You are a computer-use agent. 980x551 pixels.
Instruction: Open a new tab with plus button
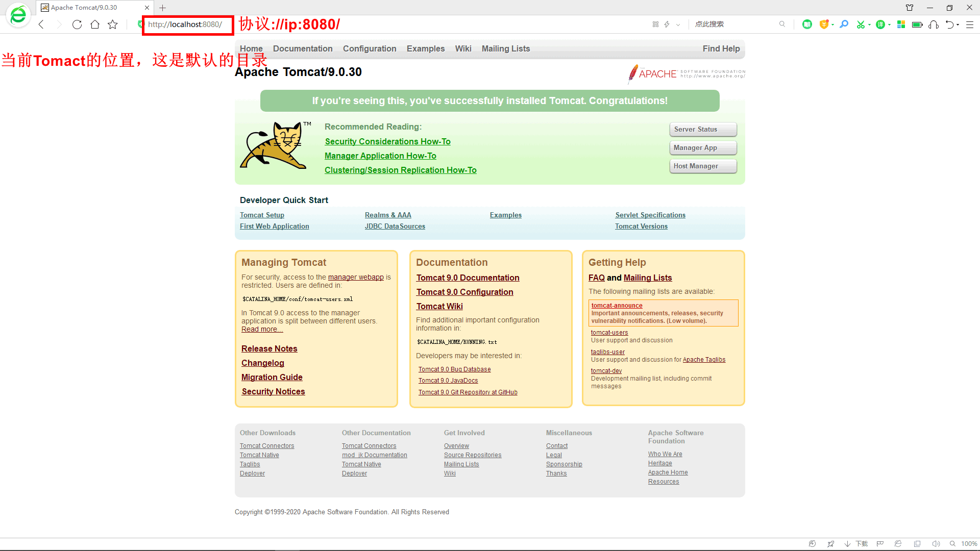(x=162, y=8)
